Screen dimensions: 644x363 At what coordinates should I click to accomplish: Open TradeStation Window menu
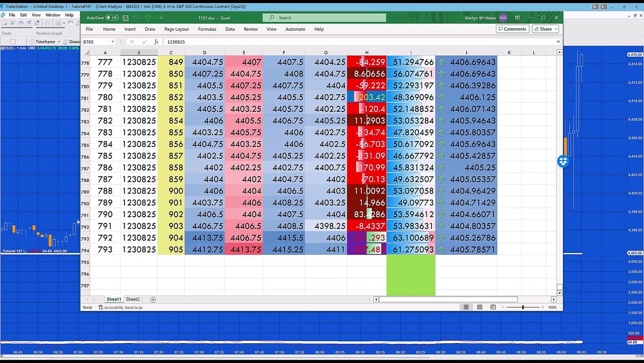coord(53,15)
